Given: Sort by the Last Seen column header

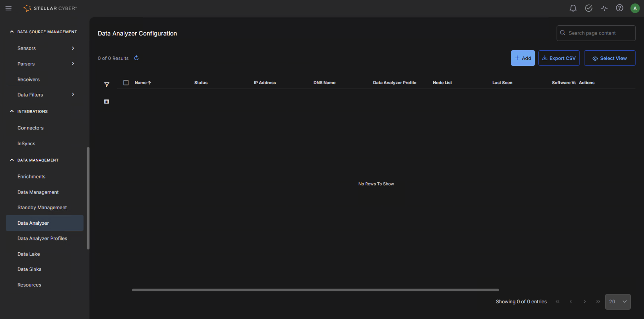Looking at the screenshot, I should (x=502, y=83).
